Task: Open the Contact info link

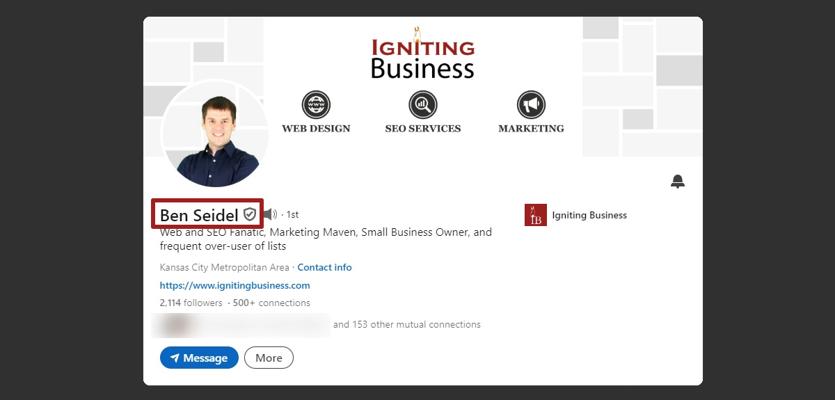Action: (x=324, y=268)
